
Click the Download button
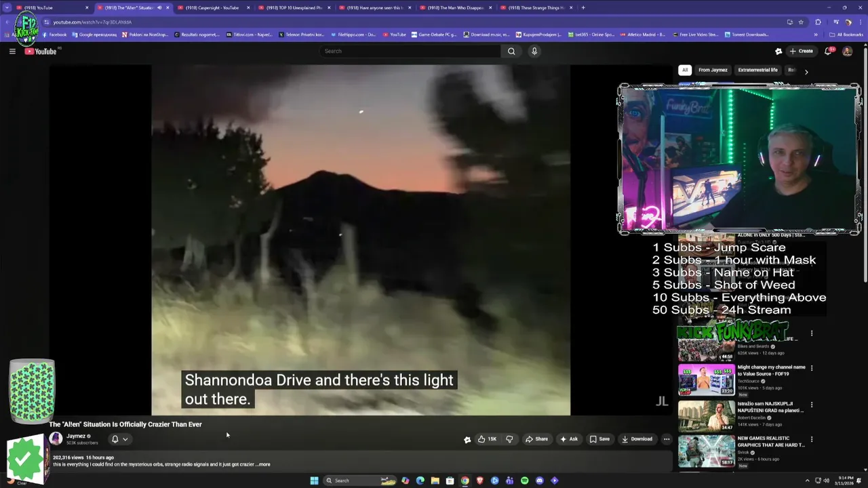click(x=637, y=439)
